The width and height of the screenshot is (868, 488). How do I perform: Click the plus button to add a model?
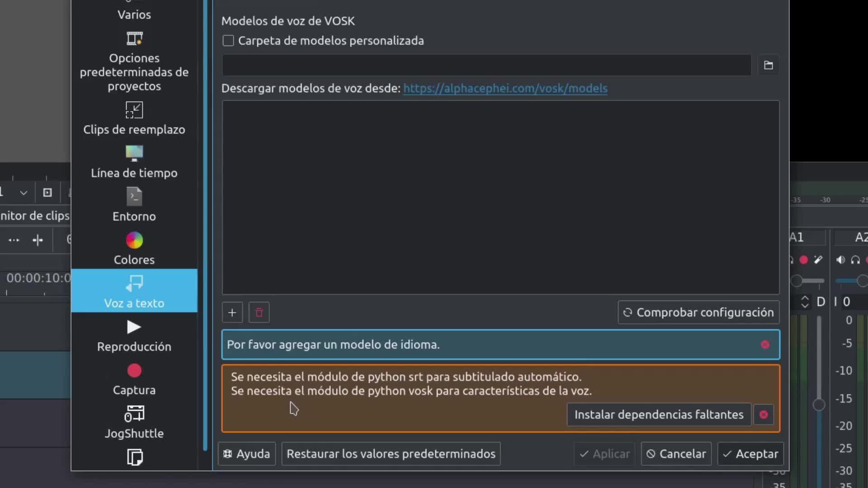tap(232, 313)
